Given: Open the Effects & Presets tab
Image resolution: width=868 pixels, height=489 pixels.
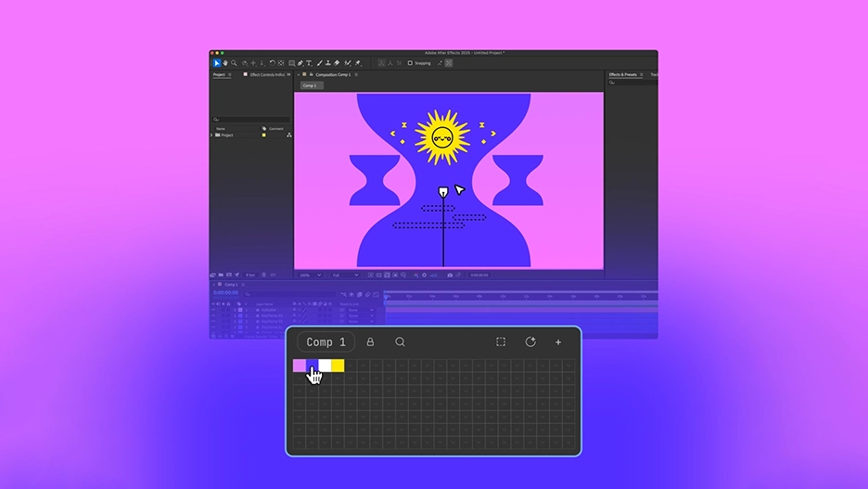Looking at the screenshot, I should coord(623,75).
